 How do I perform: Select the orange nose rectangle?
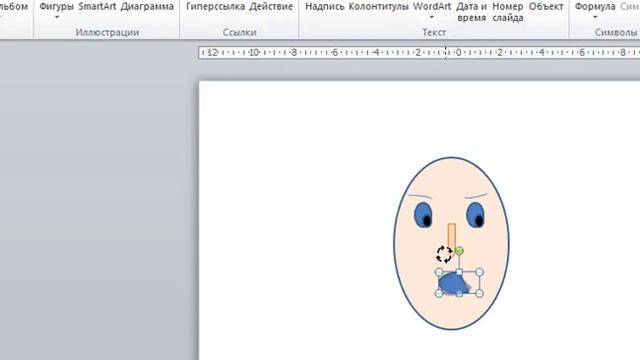pyautogui.click(x=451, y=236)
